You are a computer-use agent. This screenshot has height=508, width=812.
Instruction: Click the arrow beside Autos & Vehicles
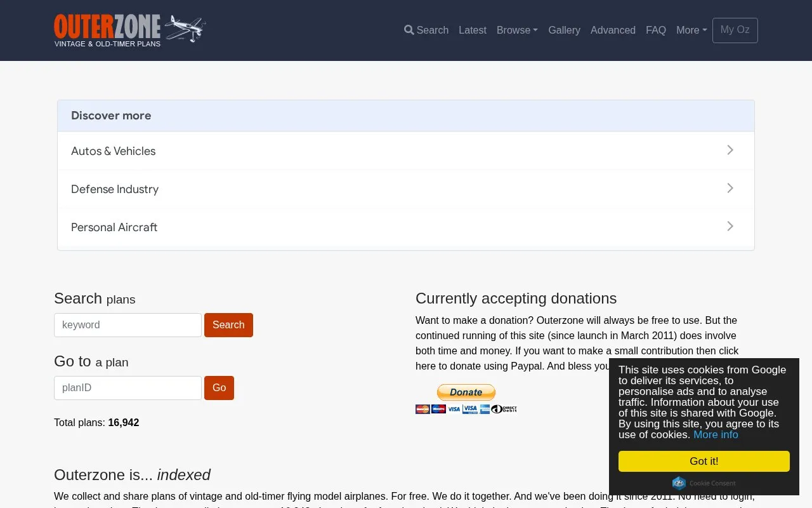coord(730,150)
